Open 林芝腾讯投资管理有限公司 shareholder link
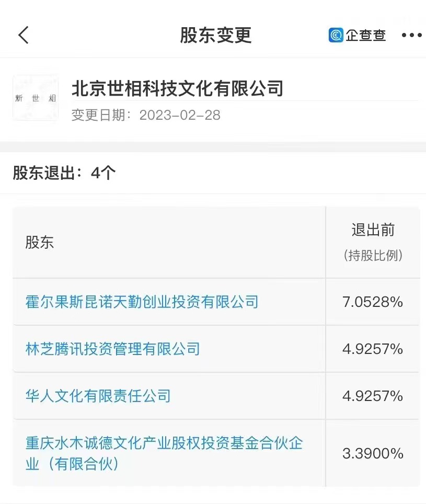 112,349
